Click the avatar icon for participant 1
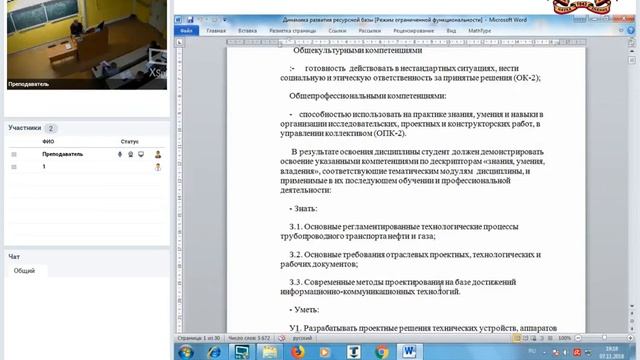 [158, 167]
